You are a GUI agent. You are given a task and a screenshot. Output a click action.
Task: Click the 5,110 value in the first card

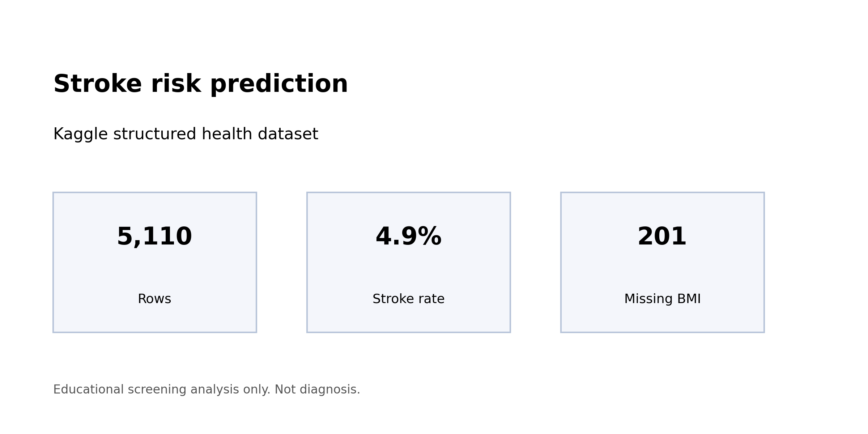pyautogui.click(x=154, y=237)
